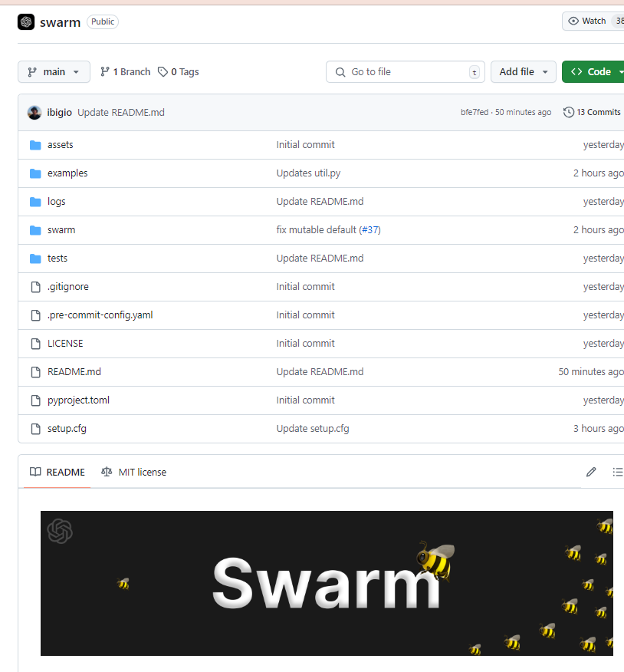The height and width of the screenshot is (672, 624).
Task: Open the pyproject.toml file
Action: [78, 400]
